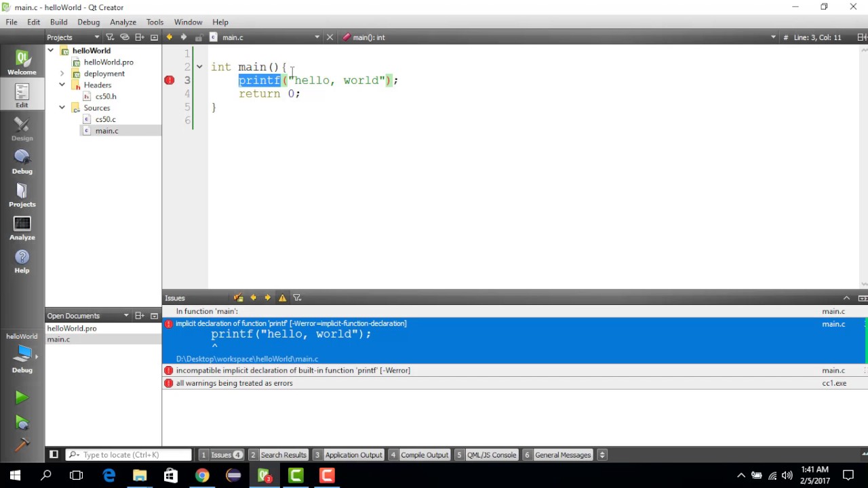Open the Window menu
Viewport: 868px width, 488px height.
click(x=188, y=22)
